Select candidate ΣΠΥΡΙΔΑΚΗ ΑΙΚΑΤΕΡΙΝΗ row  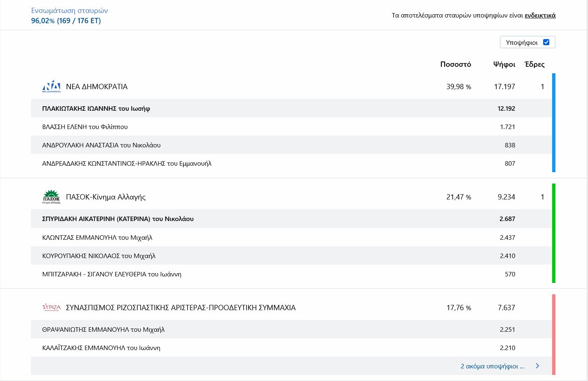coord(118,219)
